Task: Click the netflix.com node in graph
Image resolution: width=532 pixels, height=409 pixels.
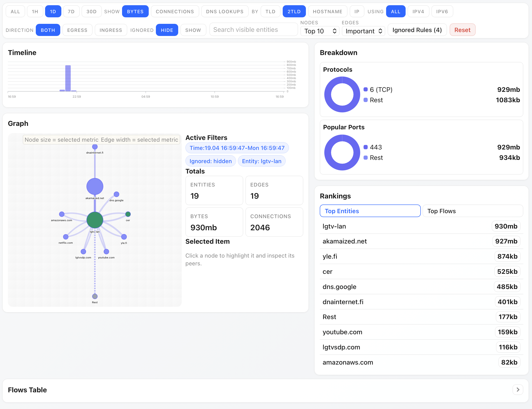Action: 66,237
